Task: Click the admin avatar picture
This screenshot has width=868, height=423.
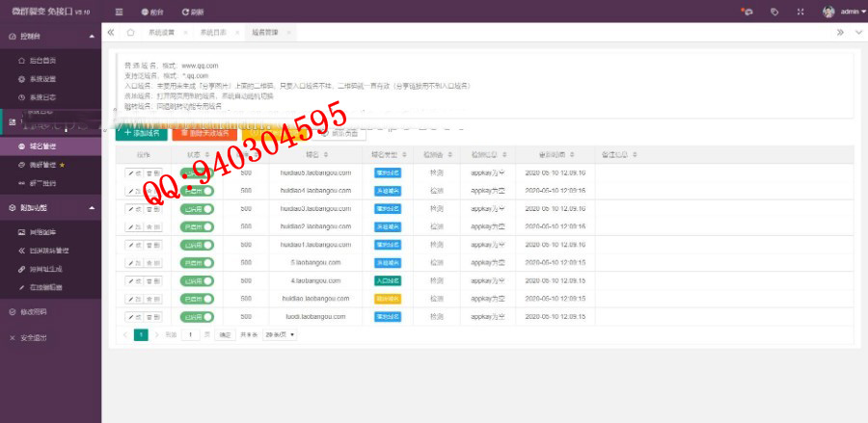Action: pyautogui.click(x=828, y=12)
